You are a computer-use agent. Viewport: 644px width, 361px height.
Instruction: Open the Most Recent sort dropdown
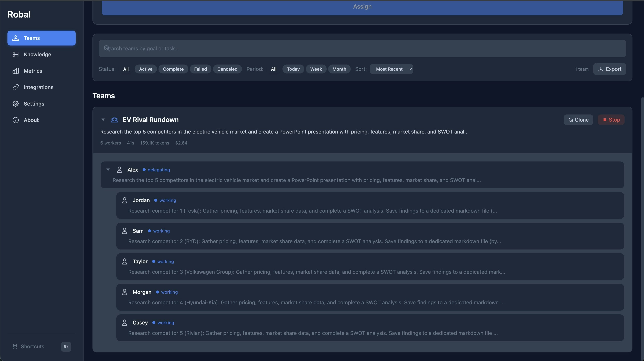click(391, 69)
